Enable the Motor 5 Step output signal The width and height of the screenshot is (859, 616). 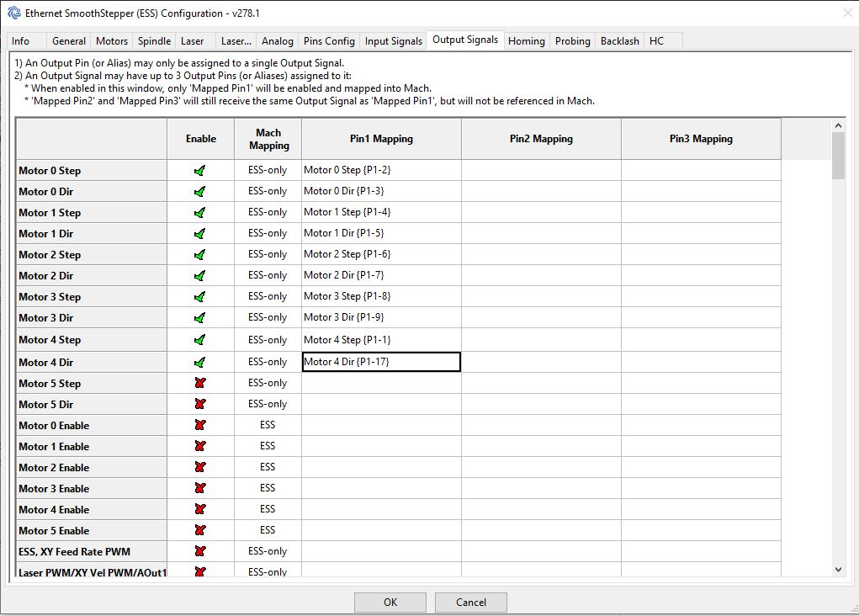click(x=200, y=383)
